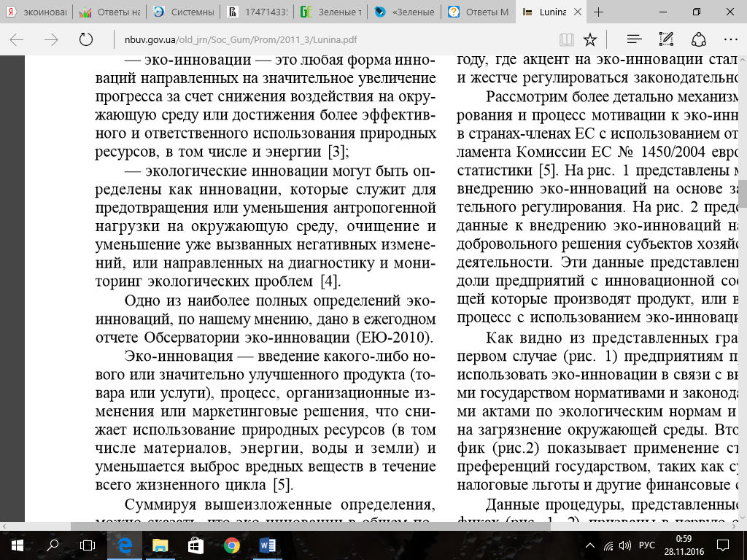Open File Explorer from taskbar

tap(160, 545)
